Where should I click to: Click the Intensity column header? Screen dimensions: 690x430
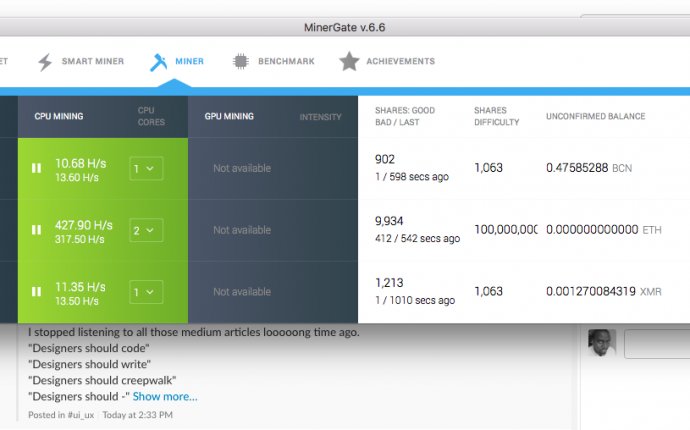pyautogui.click(x=320, y=117)
